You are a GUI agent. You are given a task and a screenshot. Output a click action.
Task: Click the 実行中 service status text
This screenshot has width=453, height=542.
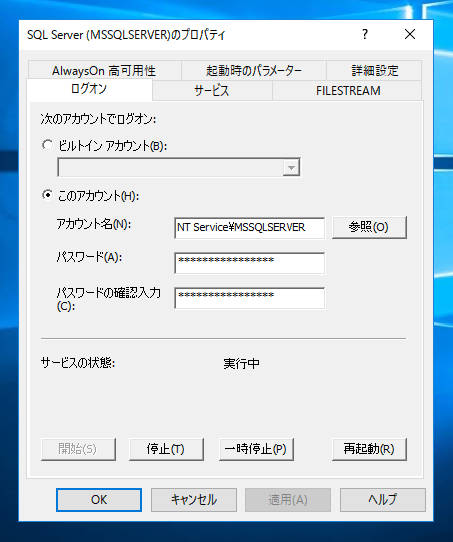(241, 364)
